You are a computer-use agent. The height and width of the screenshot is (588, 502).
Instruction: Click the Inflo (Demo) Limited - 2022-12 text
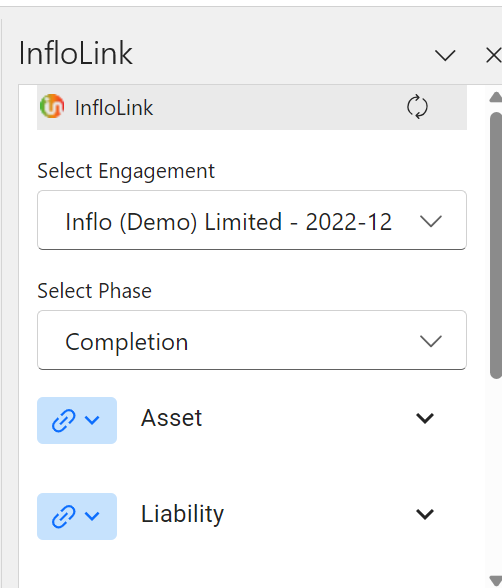228,222
